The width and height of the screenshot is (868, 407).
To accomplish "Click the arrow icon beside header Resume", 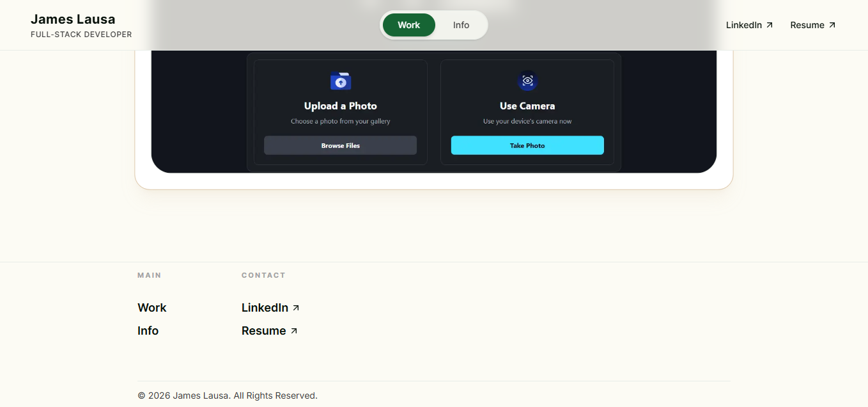I will (x=832, y=25).
